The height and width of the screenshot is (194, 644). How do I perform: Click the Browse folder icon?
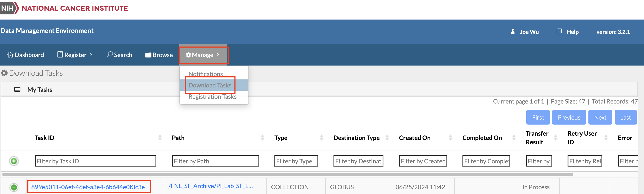[148, 55]
